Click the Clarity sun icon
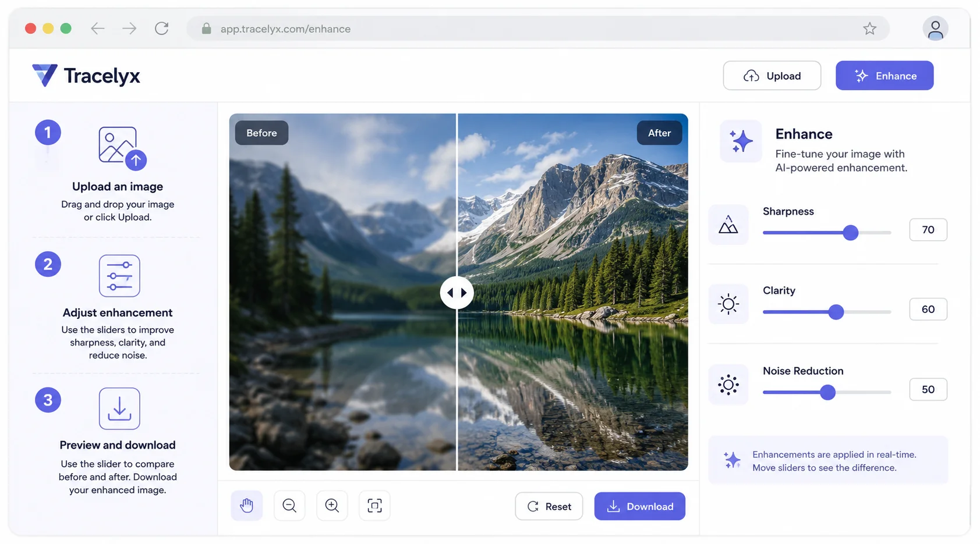This screenshot has width=980, height=544. (x=728, y=304)
